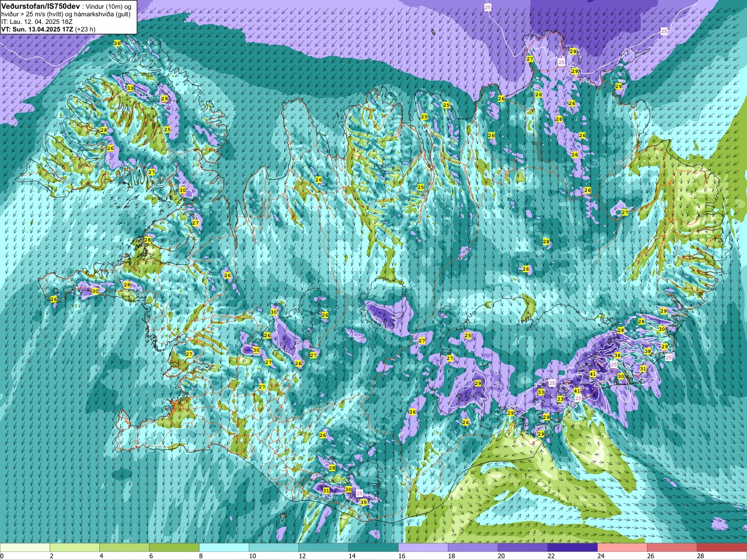Select the 18–20 m/s purple legend swatch

click(x=473, y=548)
